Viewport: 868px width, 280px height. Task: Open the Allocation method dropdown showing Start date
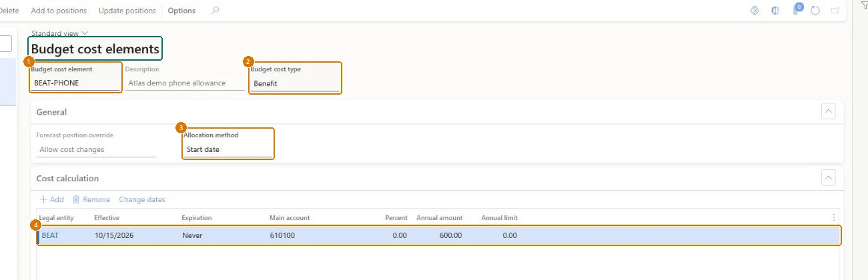pyautogui.click(x=228, y=149)
